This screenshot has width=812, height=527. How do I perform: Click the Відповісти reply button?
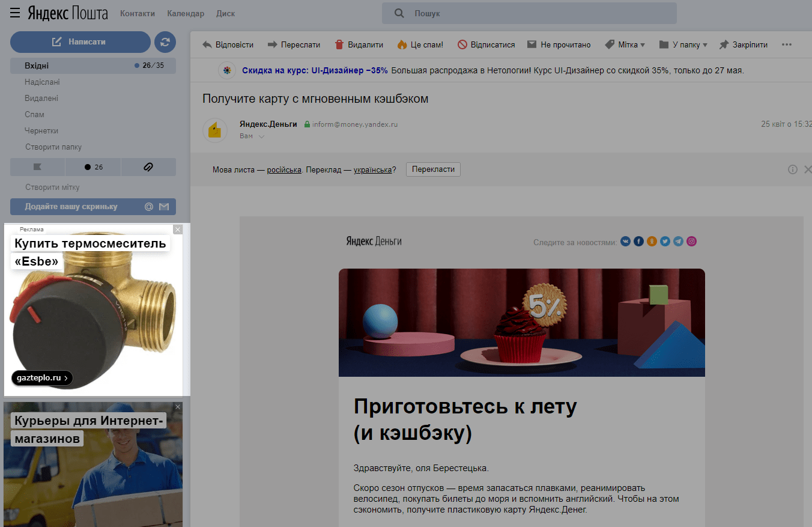coord(228,44)
